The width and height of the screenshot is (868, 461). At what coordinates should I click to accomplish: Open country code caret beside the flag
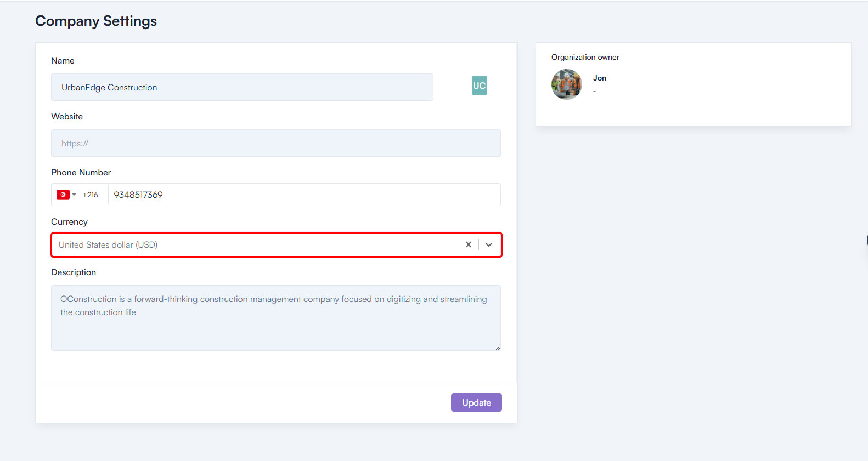click(74, 195)
